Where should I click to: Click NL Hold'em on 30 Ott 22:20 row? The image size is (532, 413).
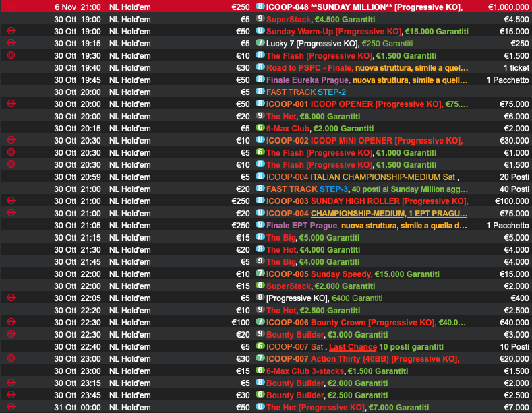[x=130, y=311]
